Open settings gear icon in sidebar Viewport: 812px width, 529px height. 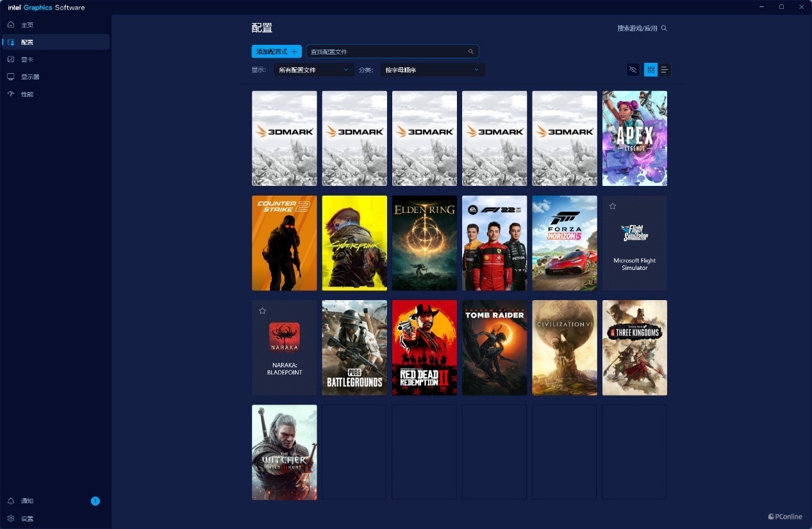tap(11, 518)
